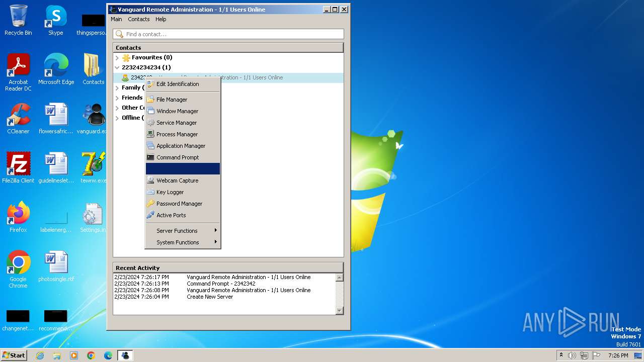Viewport: 644px width, 362px height.
Task: Open the Help menu
Action: click(160, 19)
